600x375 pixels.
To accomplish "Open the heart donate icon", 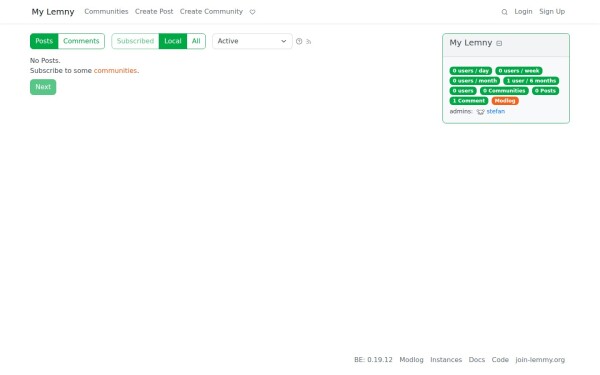I will pos(253,12).
